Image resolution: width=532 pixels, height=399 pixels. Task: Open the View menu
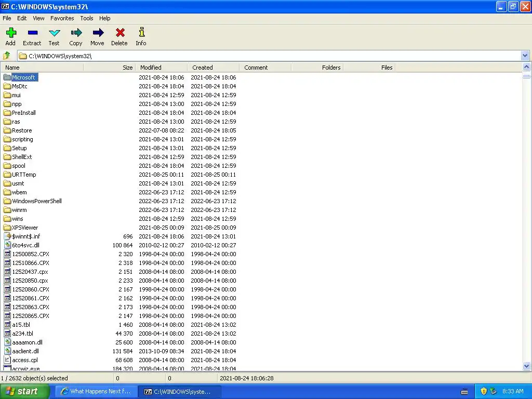[x=38, y=18]
